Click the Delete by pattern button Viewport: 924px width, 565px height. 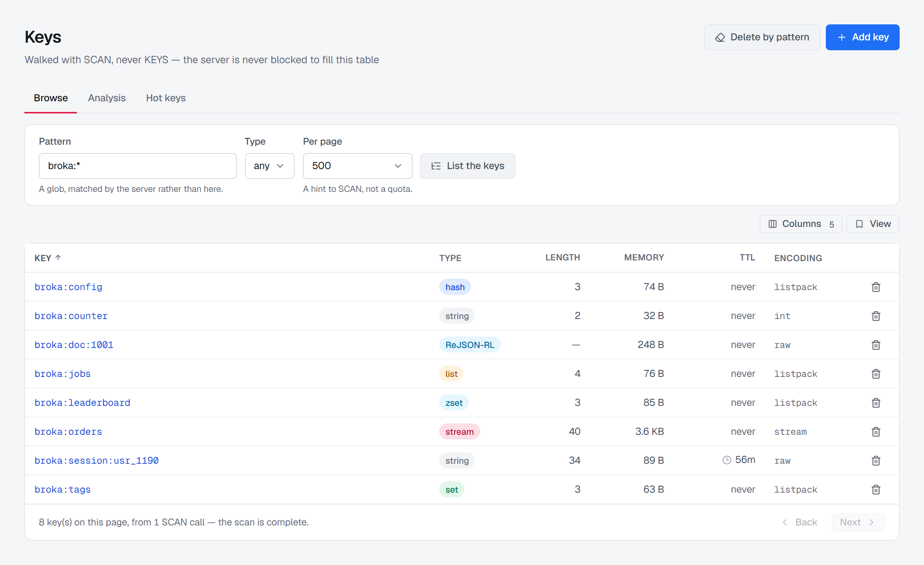pyautogui.click(x=762, y=37)
